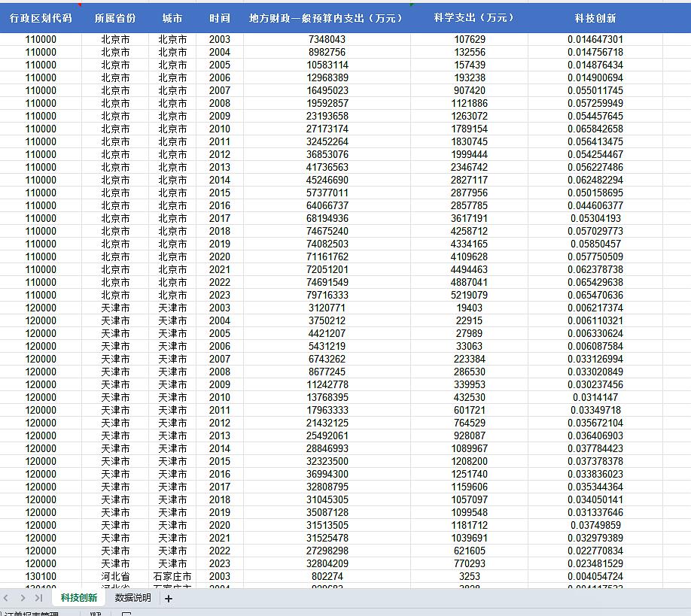691x616 pixels.
Task: Click innovation value 0.023481529
Action: point(595,563)
